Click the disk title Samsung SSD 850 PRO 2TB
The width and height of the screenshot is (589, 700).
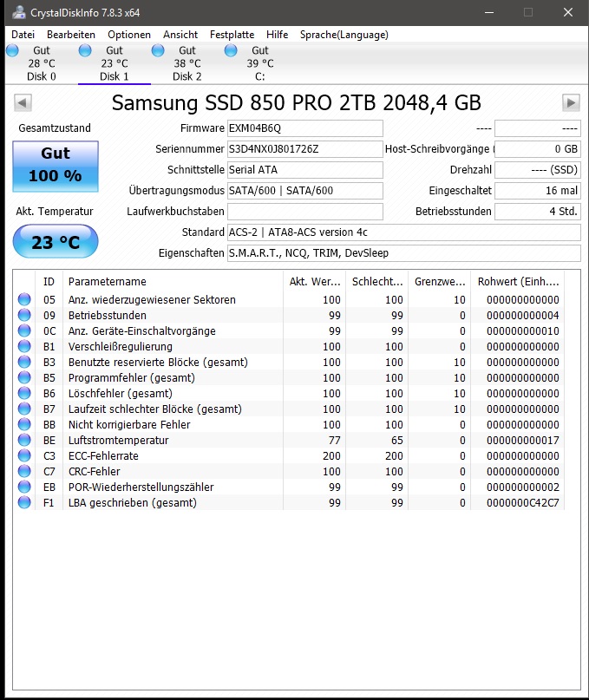point(296,102)
